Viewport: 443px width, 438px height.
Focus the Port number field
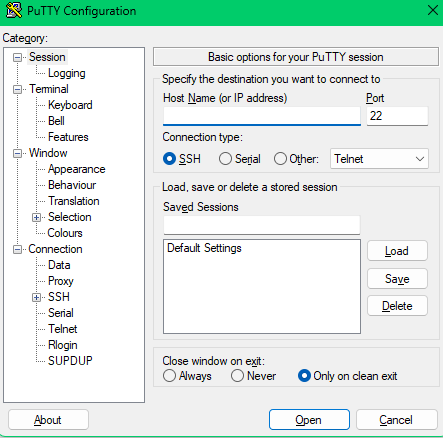pos(397,116)
